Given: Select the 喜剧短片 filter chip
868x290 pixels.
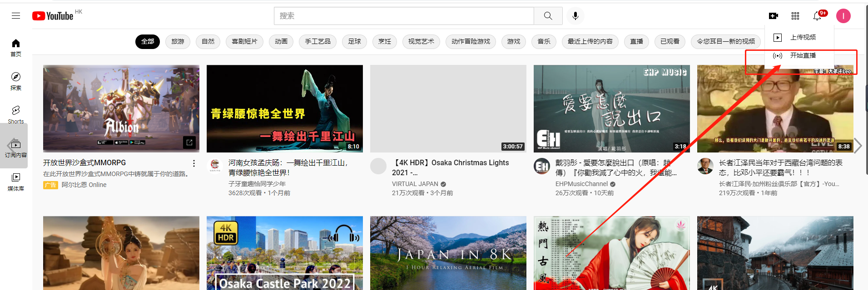Looking at the screenshot, I should coord(244,41).
